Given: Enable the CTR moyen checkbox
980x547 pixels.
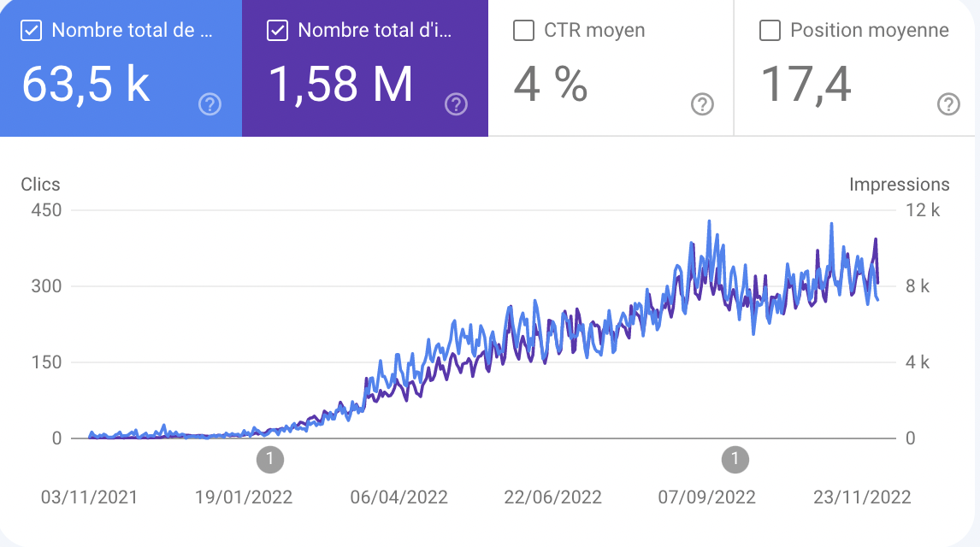Looking at the screenshot, I should 523,31.
